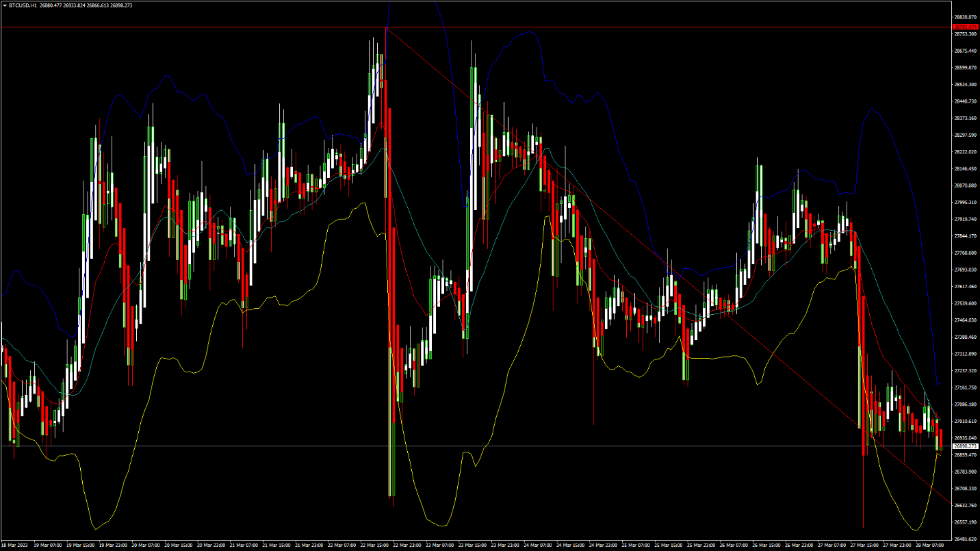
Task: Click the latest red candle at chart end
Action: tap(942, 438)
